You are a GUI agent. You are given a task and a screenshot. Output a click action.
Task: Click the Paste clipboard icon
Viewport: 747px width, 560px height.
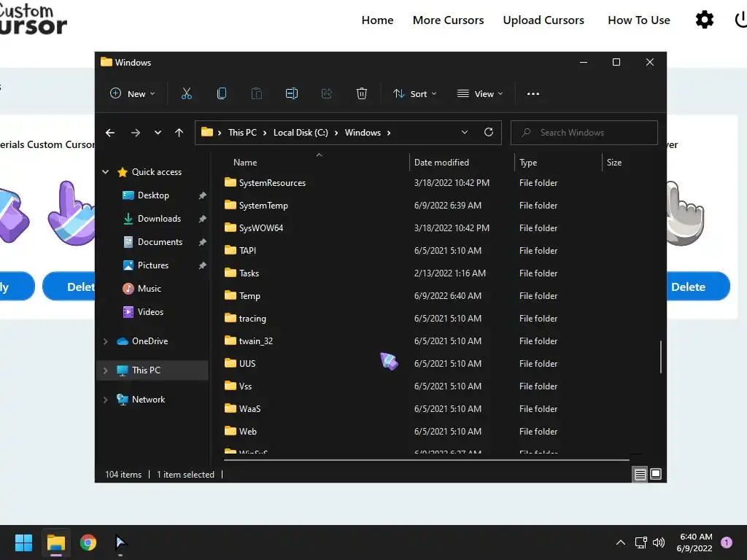click(256, 93)
